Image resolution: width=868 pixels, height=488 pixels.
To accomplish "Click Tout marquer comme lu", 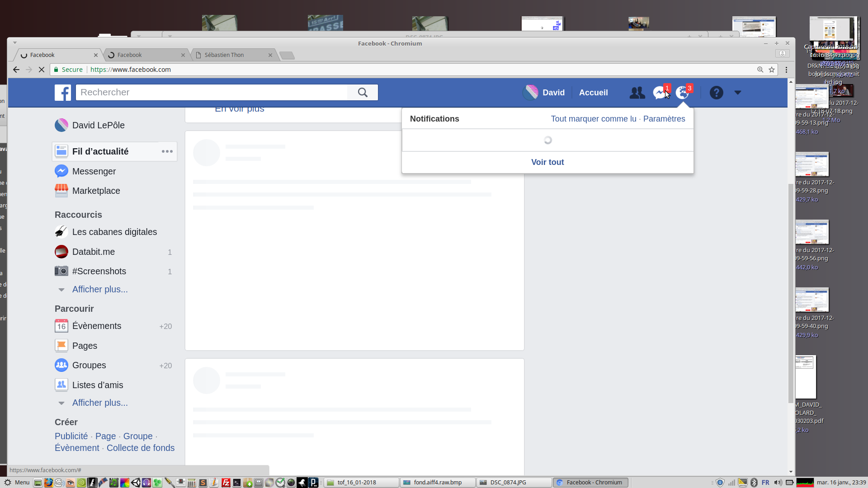I will (593, 119).
